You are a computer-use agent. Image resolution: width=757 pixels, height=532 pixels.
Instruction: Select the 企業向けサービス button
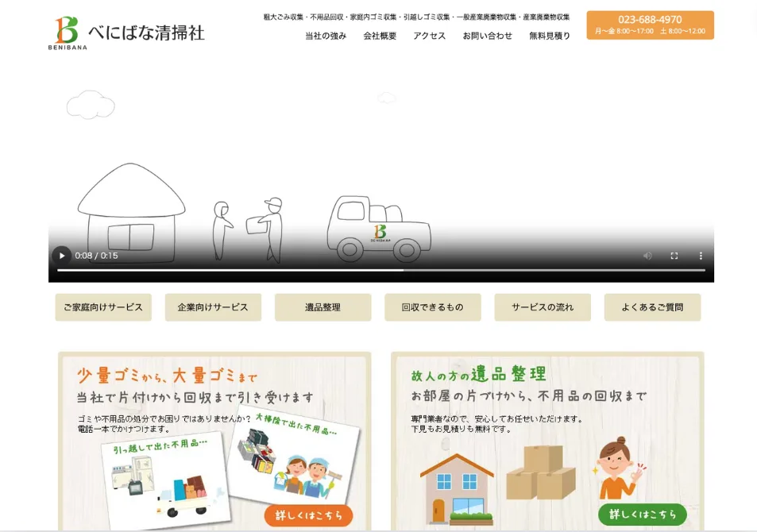[x=213, y=307]
